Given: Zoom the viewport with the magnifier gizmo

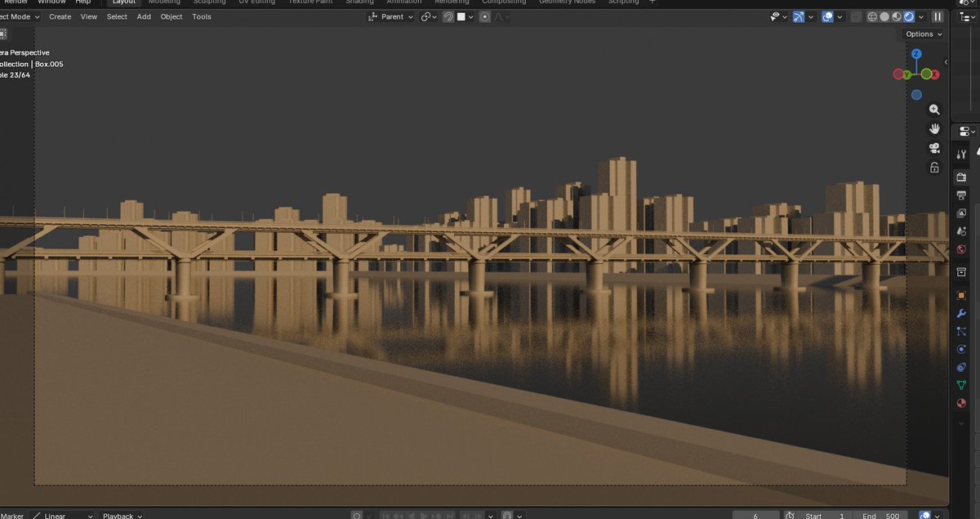Looking at the screenshot, I should (x=934, y=110).
